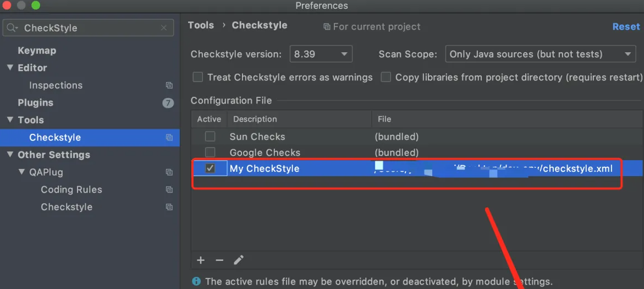Open the Scan Scope dropdown
This screenshot has height=289, width=644.
tap(540, 54)
